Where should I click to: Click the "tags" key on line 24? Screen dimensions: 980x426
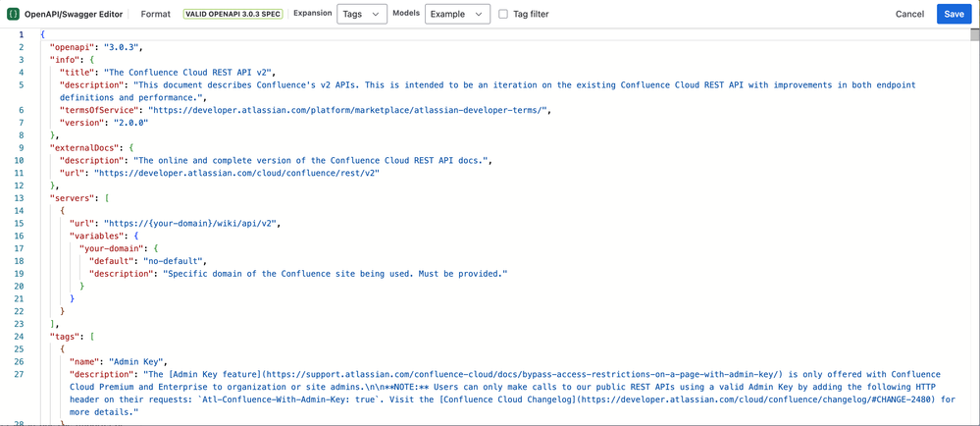tap(65, 337)
